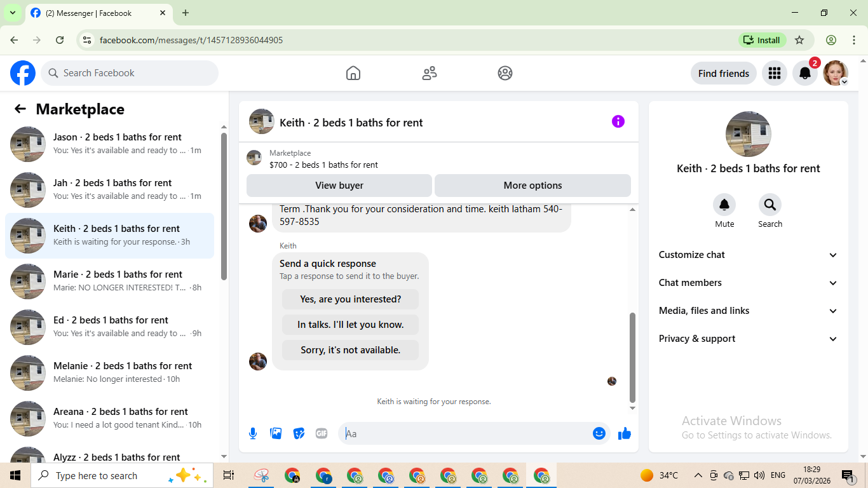Click the Find friends button

(x=724, y=73)
